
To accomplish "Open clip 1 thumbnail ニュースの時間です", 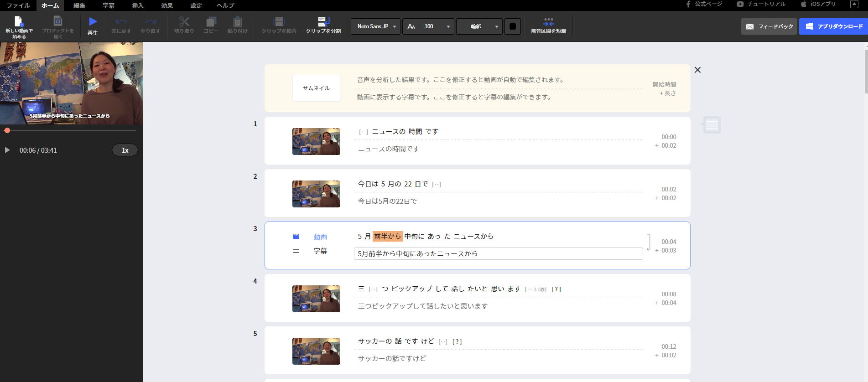I will click(x=316, y=141).
